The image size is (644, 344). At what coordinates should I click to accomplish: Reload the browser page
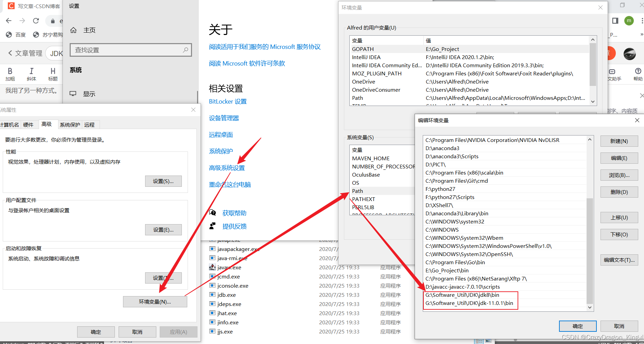click(x=36, y=21)
